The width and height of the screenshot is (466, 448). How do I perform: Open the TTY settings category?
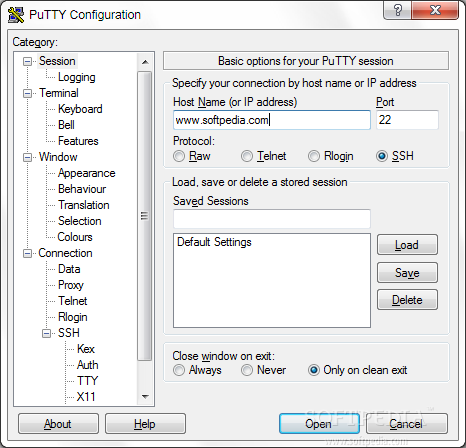point(87,381)
